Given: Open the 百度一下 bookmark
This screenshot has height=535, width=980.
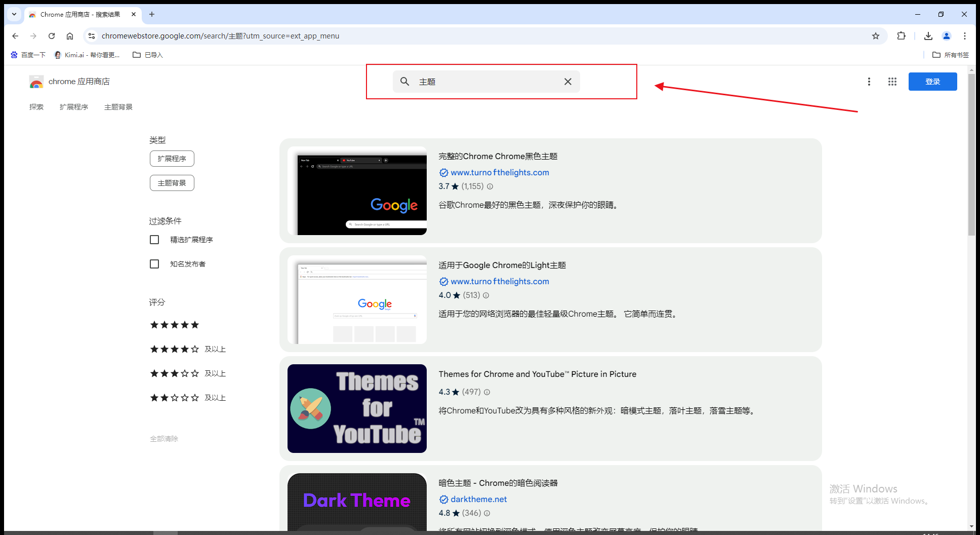Looking at the screenshot, I should 28,55.
